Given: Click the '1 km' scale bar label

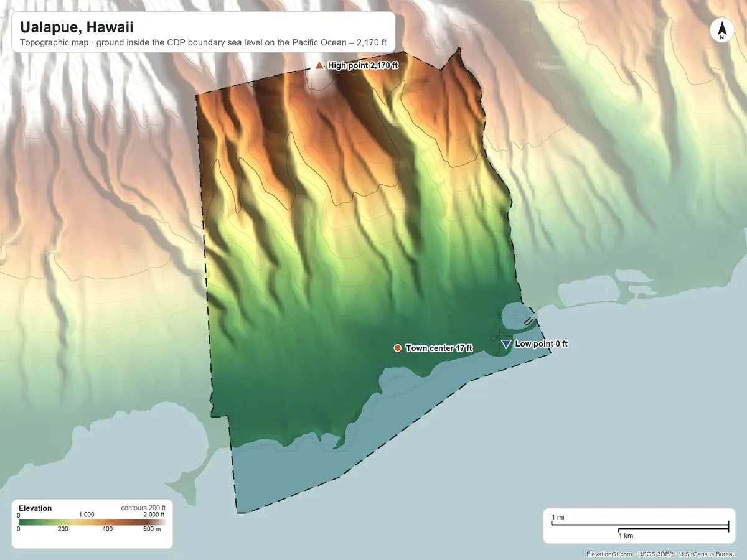Looking at the screenshot, I should click(626, 536).
